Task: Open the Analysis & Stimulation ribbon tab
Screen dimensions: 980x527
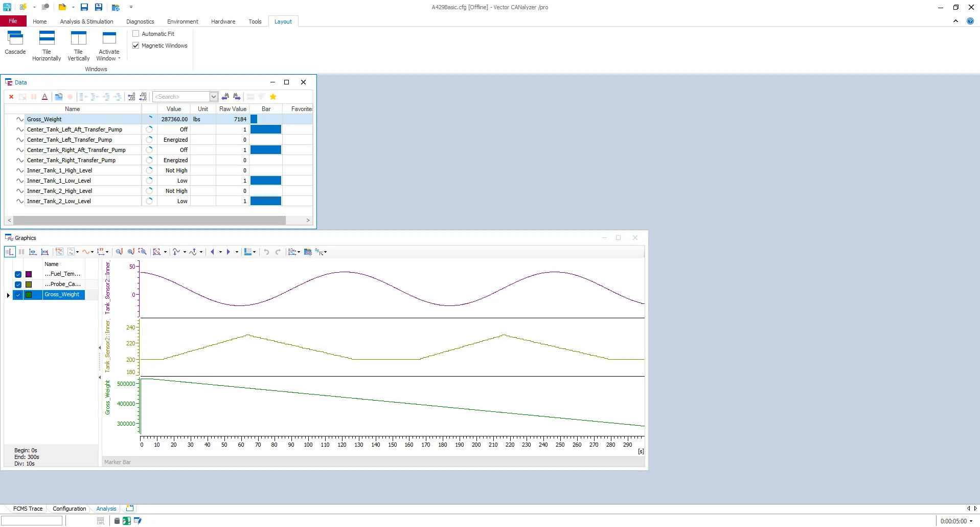Action: [86, 21]
